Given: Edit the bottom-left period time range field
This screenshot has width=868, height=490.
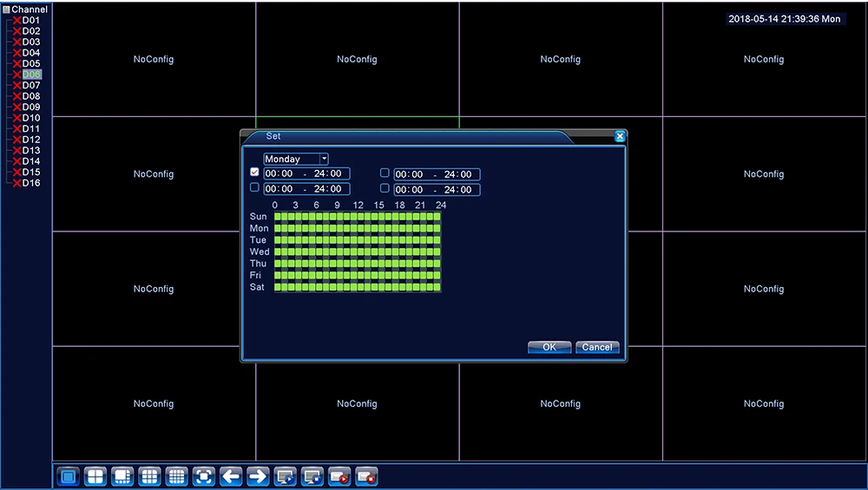Looking at the screenshot, I should point(306,189).
